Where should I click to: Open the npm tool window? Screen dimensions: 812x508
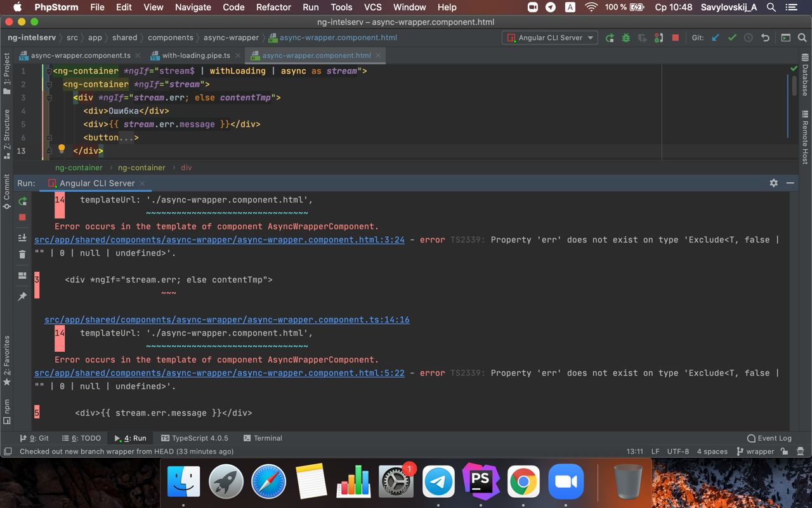tap(7, 411)
